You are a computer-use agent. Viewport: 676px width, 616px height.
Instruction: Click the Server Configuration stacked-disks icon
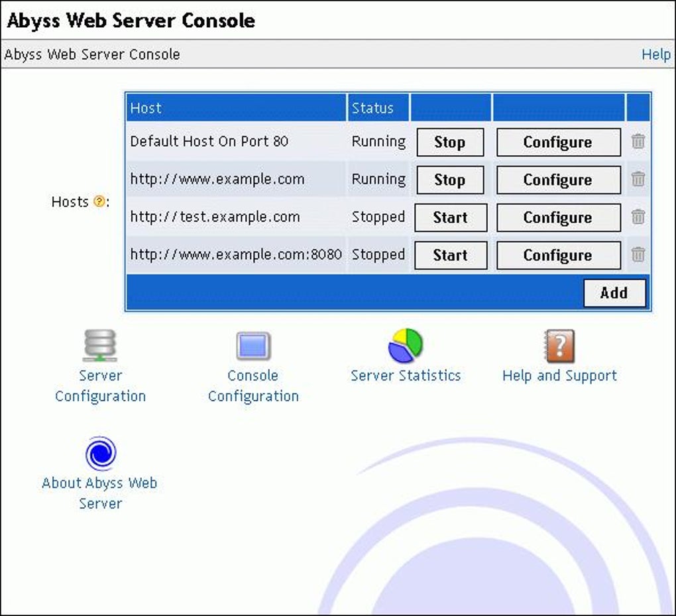coord(100,345)
